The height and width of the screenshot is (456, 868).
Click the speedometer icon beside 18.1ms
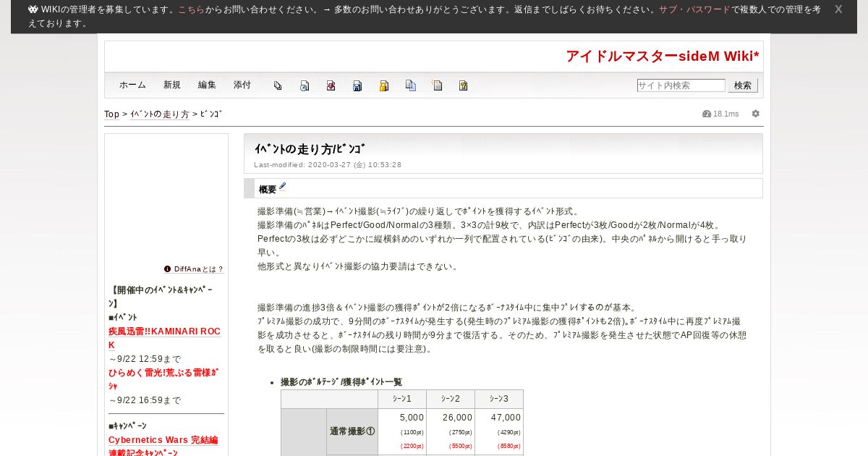point(707,114)
